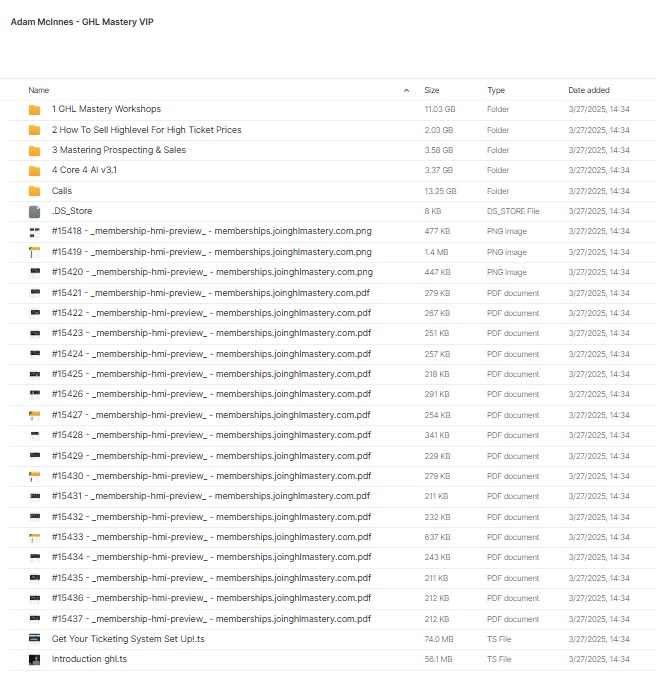Click the 8 KB size value

click(x=433, y=211)
